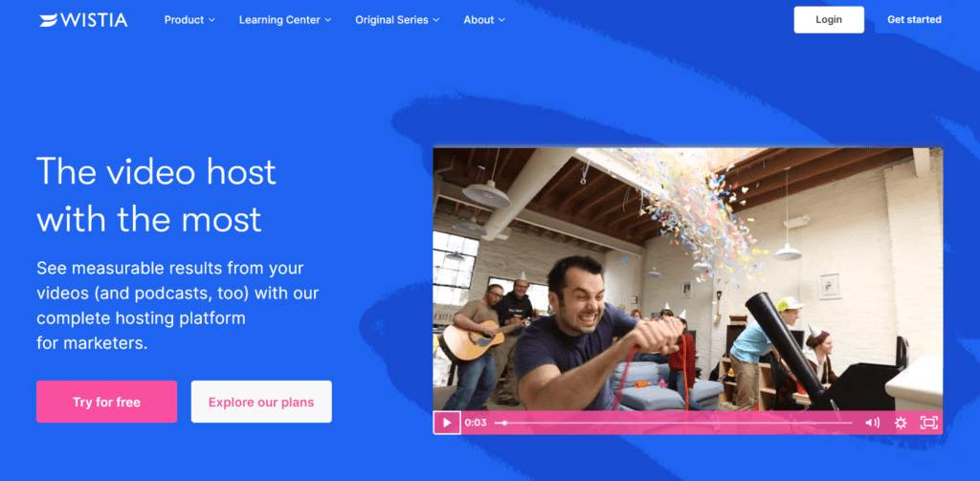
Task: Open the Learning Center menu label
Action: coord(279,20)
